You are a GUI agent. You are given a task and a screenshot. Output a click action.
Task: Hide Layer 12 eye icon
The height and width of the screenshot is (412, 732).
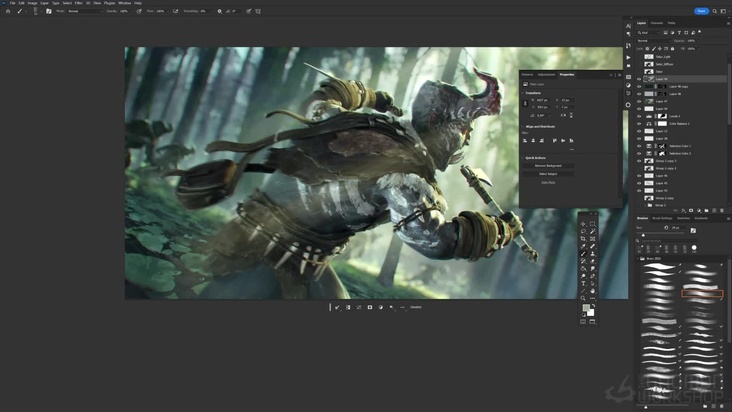tap(639, 131)
